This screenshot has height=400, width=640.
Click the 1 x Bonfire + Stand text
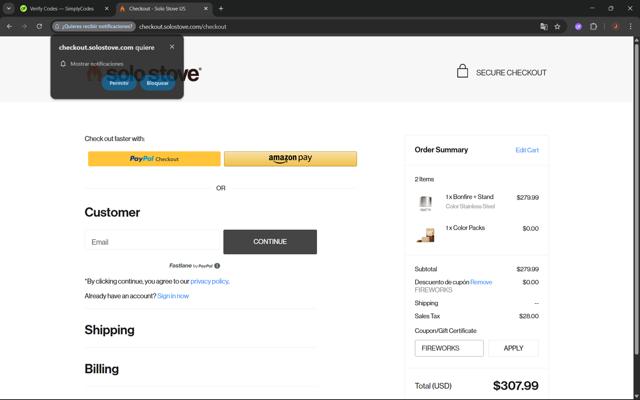(x=469, y=197)
